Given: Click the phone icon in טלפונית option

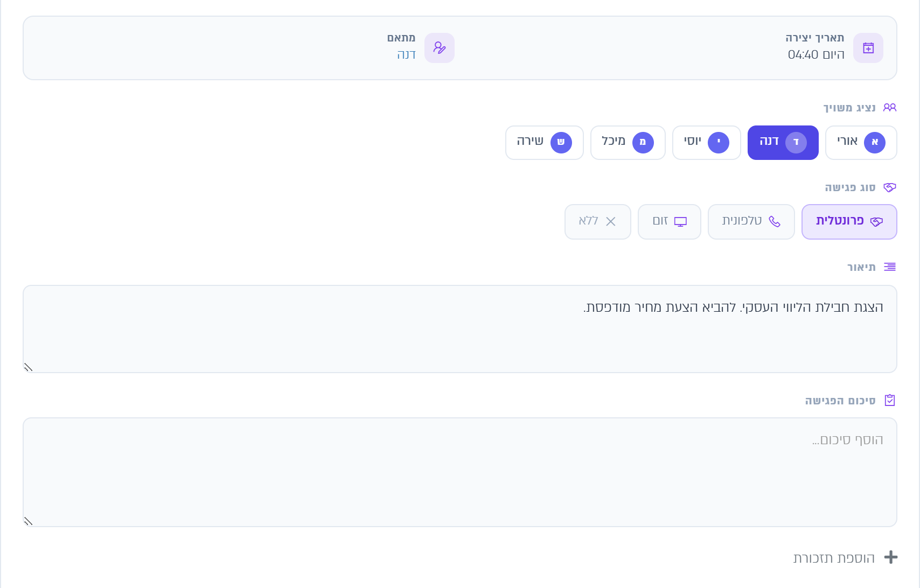Looking at the screenshot, I should pos(775,221).
